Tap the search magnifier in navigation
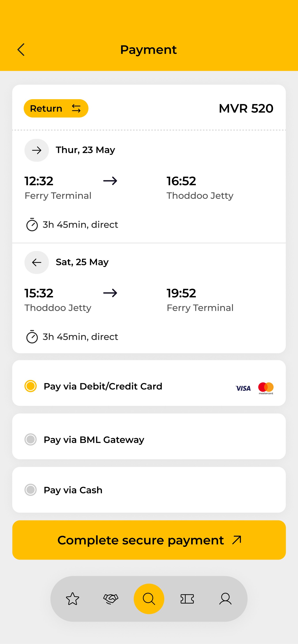The height and width of the screenshot is (644, 298). coord(149,599)
